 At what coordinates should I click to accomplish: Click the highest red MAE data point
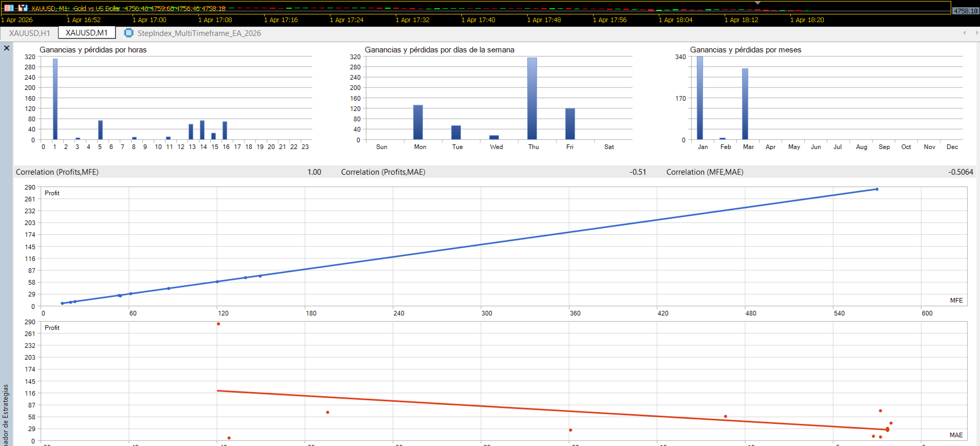(x=218, y=324)
